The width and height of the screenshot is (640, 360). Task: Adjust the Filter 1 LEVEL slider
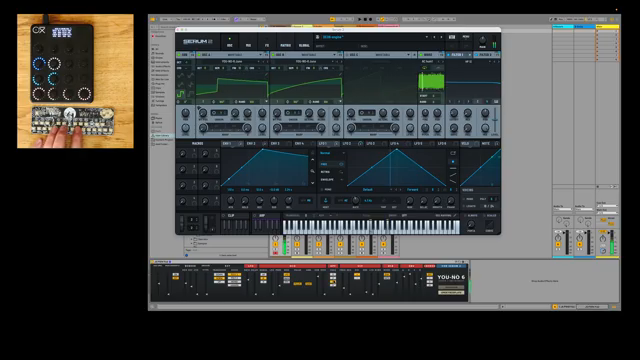click(x=495, y=120)
